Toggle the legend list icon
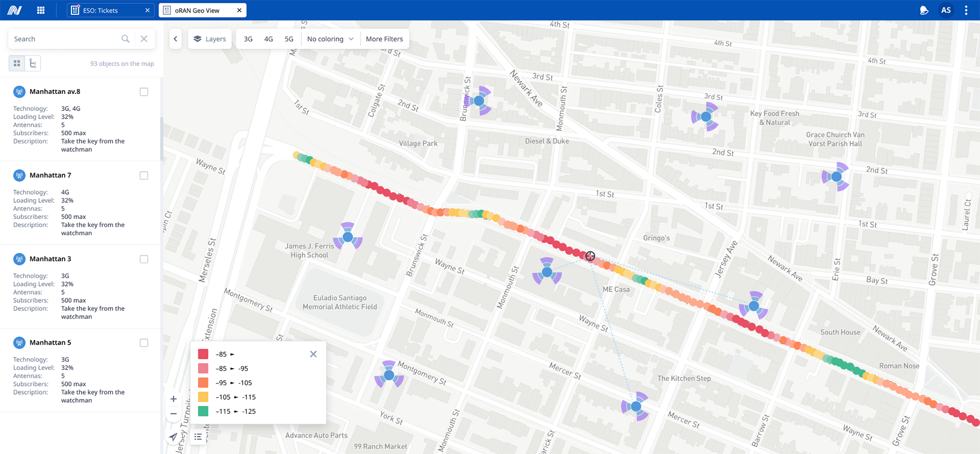 tap(198, 437)
